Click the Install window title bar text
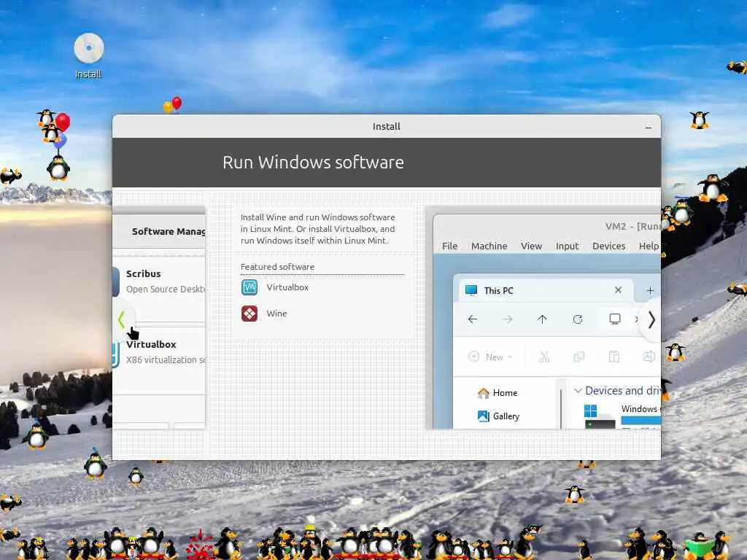 point(387,127)
